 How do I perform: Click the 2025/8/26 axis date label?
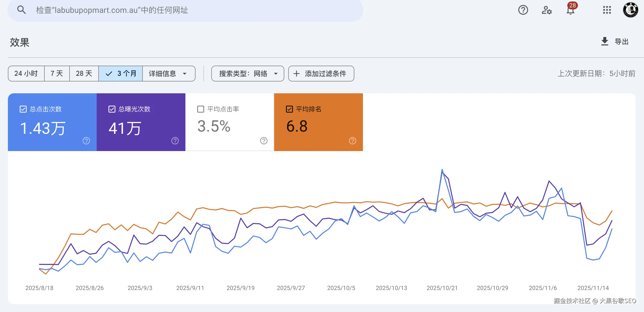click(90, 288)
